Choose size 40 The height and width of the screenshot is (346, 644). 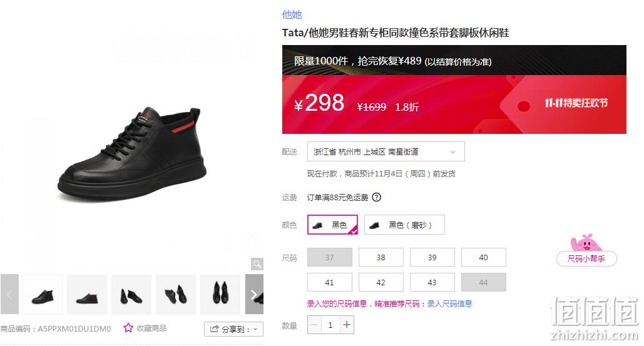[483, 257]
